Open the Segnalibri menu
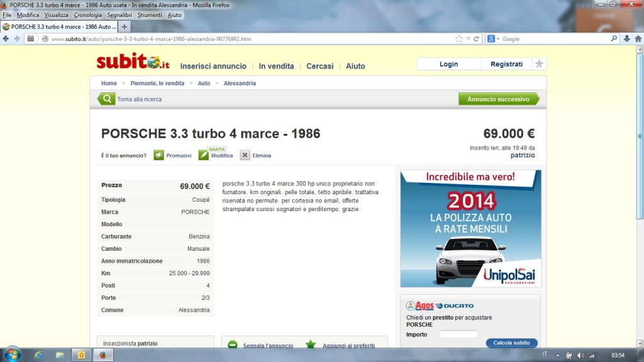This screenshot has height=362, width=644. (119, 15)
